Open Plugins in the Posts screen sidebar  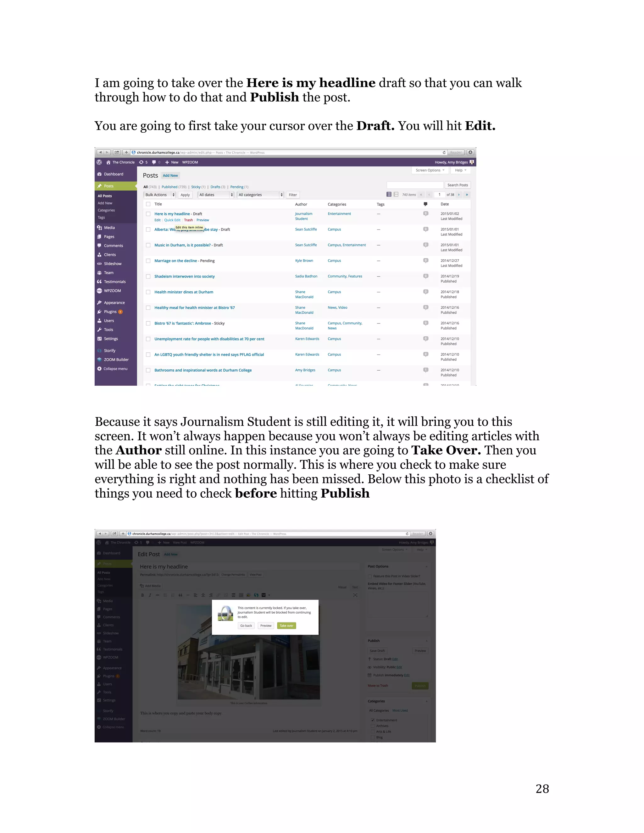click(x=110, y=312)
